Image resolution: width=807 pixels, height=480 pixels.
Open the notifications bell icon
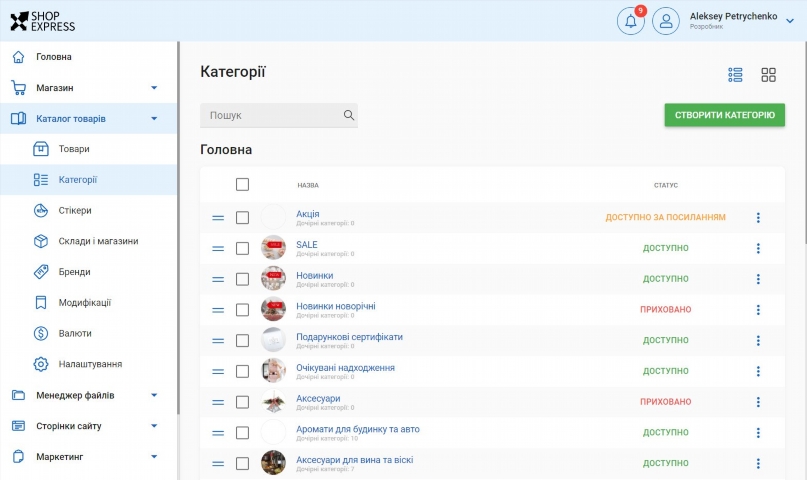coord(630,21)
